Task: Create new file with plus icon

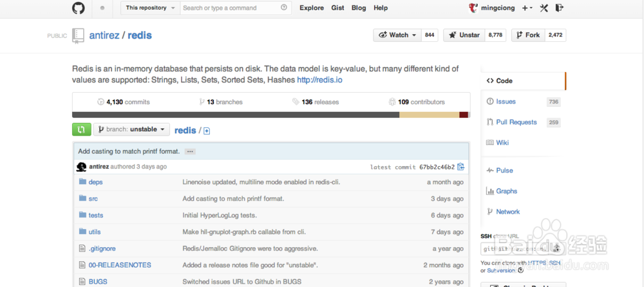Action: pyautogui.click(x=207, y=131)
